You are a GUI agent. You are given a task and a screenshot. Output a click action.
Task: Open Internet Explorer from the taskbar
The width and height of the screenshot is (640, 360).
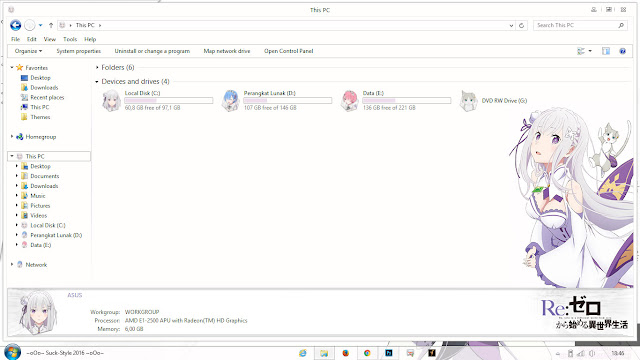pos(302,353)
